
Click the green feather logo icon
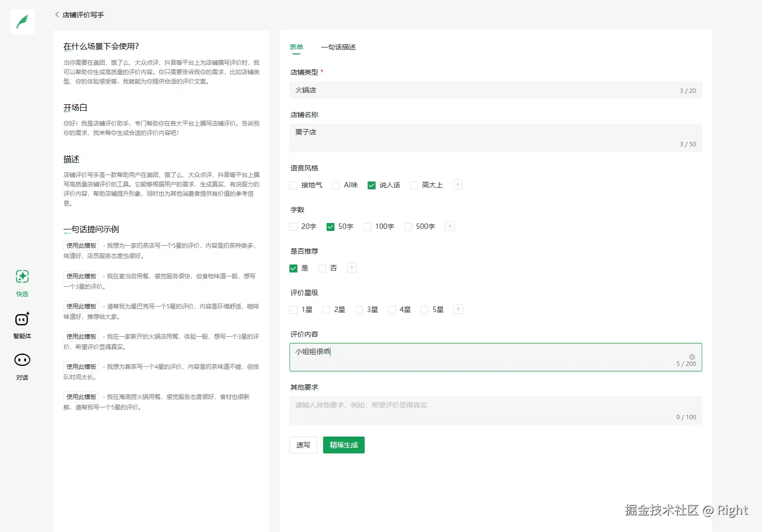click(x=22, y=22)
